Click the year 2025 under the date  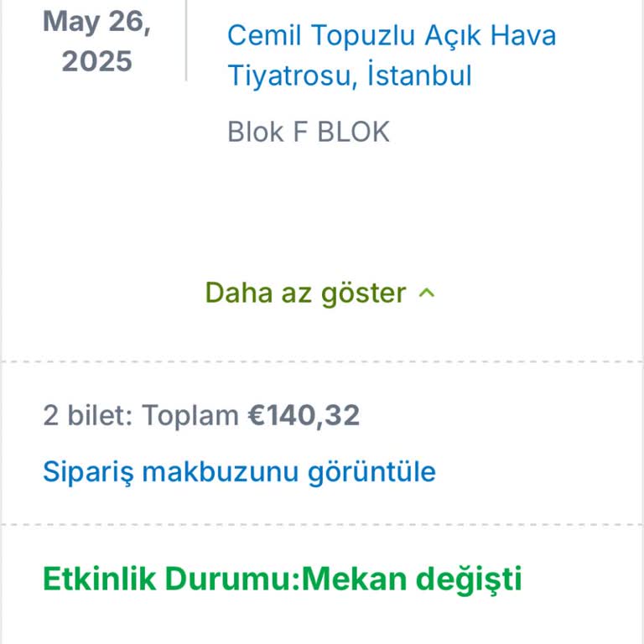(96, 61)
